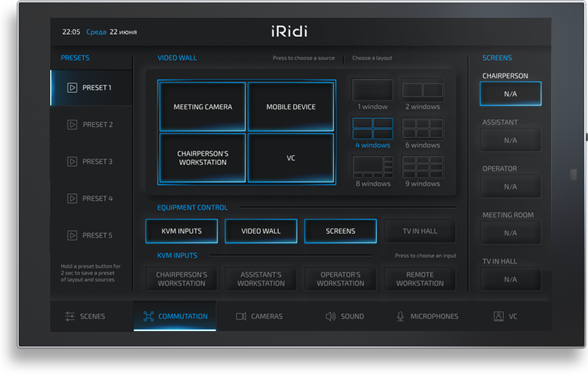Toggle the KVM Inputs equipment button

point(182,231)
